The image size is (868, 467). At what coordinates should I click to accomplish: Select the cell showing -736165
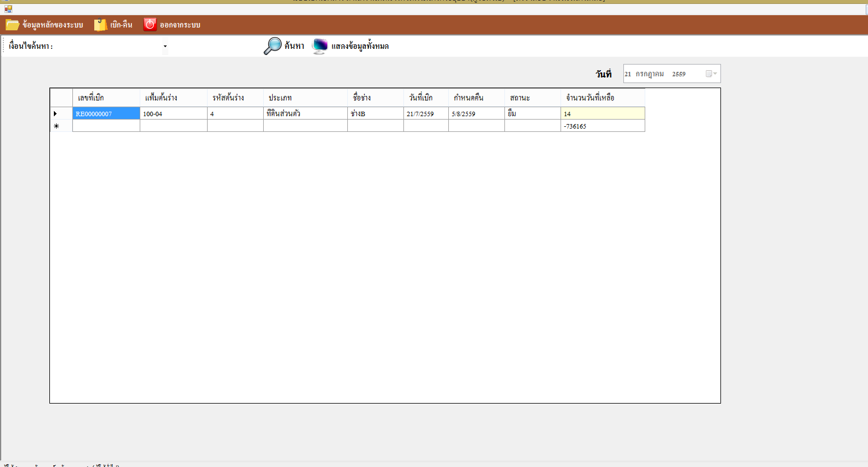[x=603, y=126]
